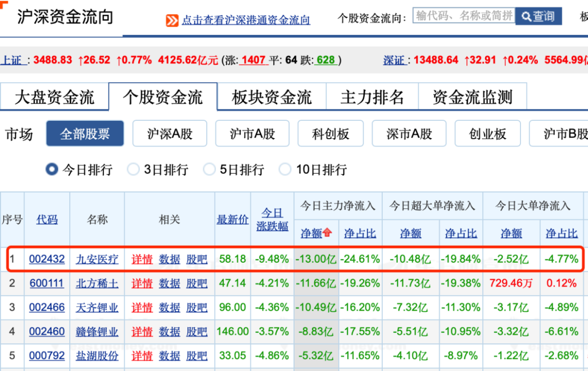The height and width of the screenshot is (371, 588).
Task: Click the red sort arrow next to 净额 header
Action: (327, 233)
